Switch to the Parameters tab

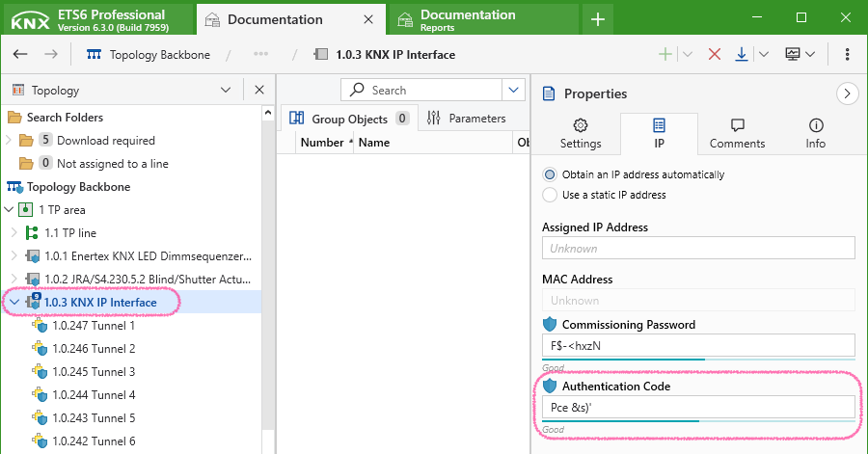(466, 119)
